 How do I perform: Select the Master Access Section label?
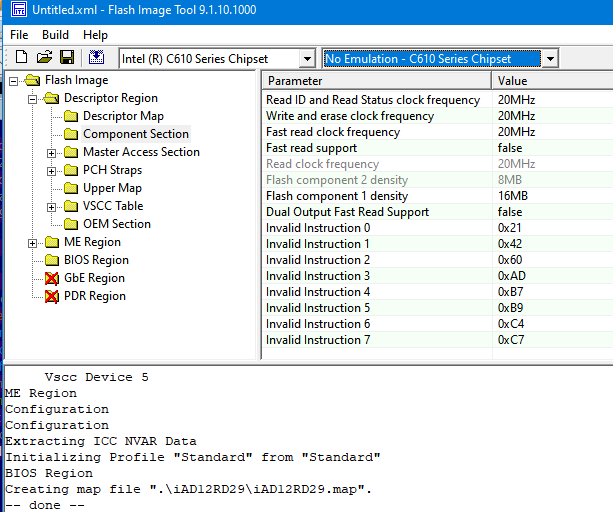(x=142, y=152)
